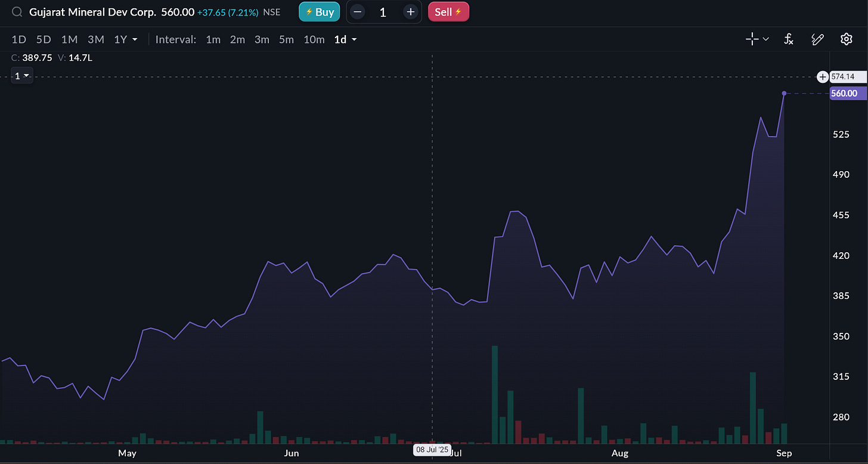This screenshot has height=464, width=868.
Task: Click the 08 Jul '25 date marker
Action: 432,450
